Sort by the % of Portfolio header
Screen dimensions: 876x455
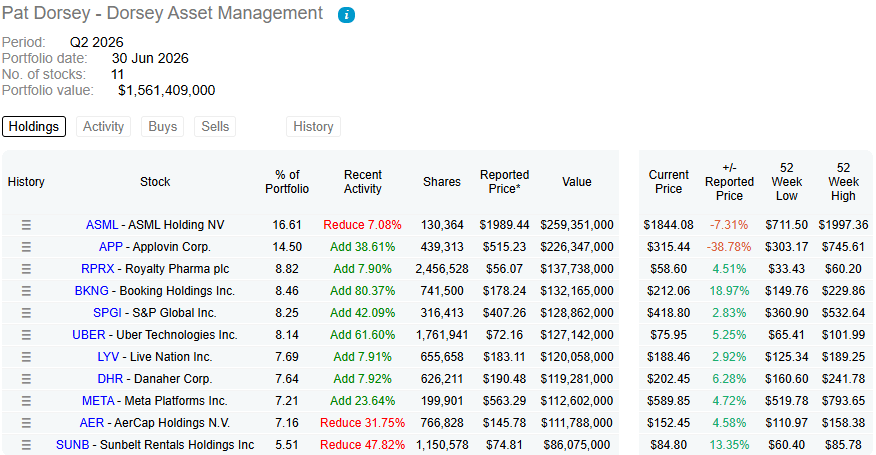coord(287,182)
